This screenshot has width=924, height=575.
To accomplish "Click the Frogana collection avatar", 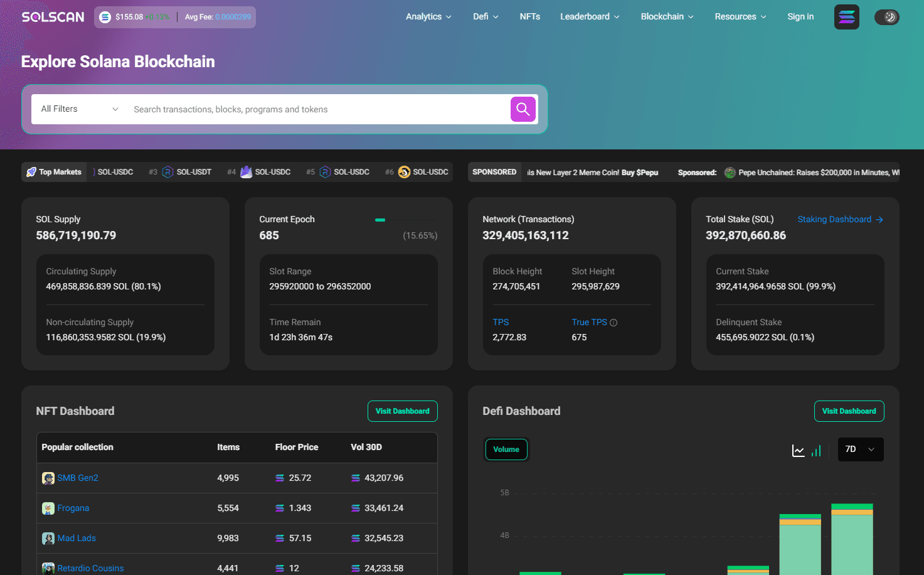I will [x=48, y=508].
